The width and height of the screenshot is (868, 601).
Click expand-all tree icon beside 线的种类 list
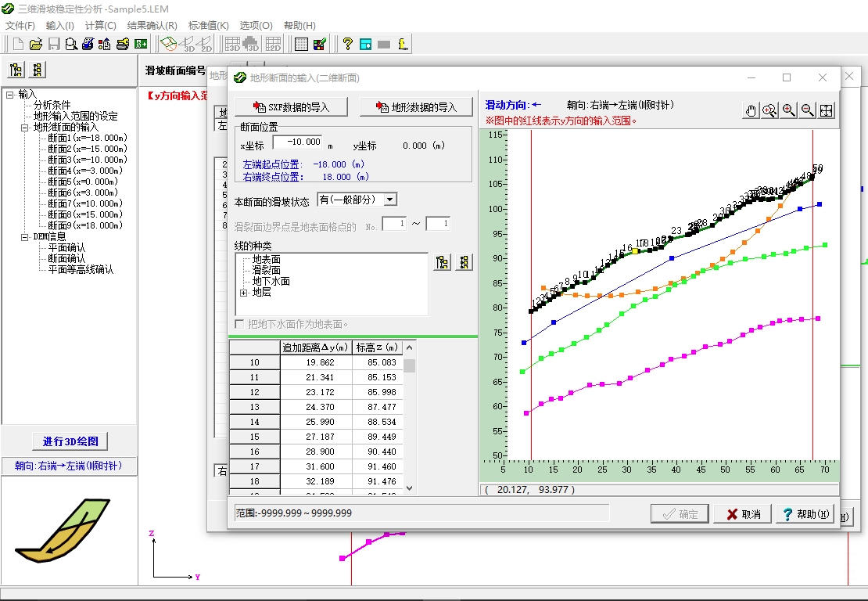(x=443, y=263)
